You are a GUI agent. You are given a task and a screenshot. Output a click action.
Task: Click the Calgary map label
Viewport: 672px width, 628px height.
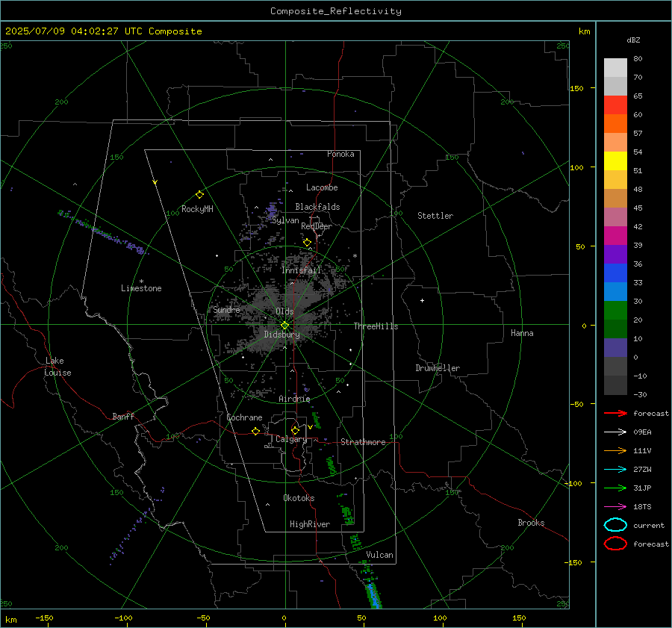(x=291, y=439)
